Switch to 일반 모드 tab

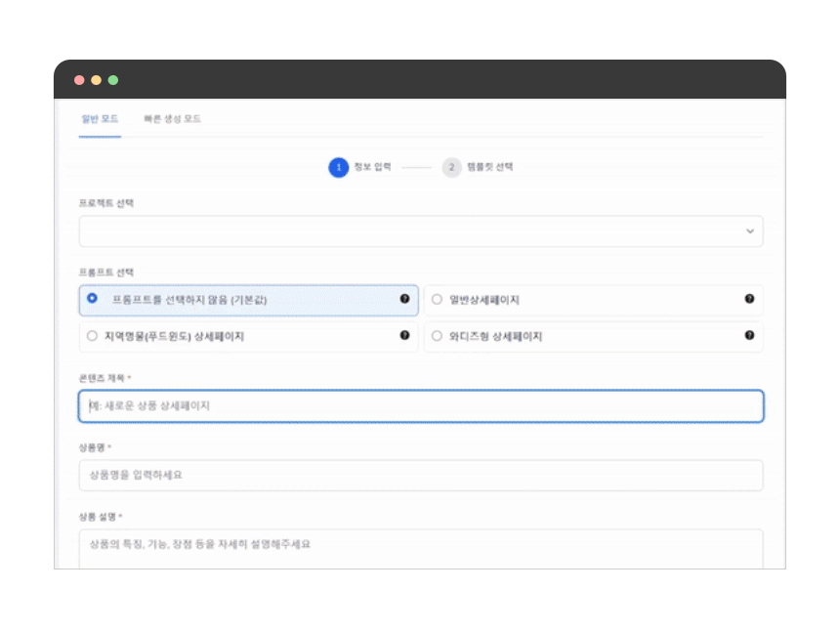(x=99, y=118)
